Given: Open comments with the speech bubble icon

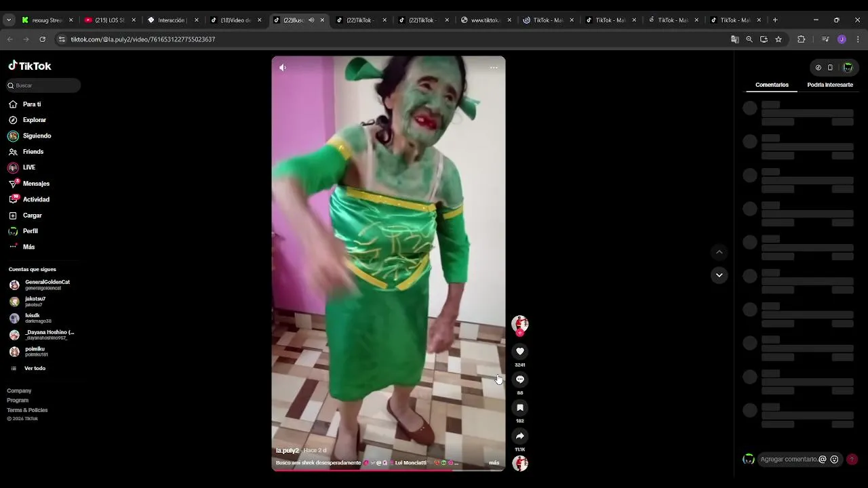Looking at the screenshot, I should click(520, 380).
